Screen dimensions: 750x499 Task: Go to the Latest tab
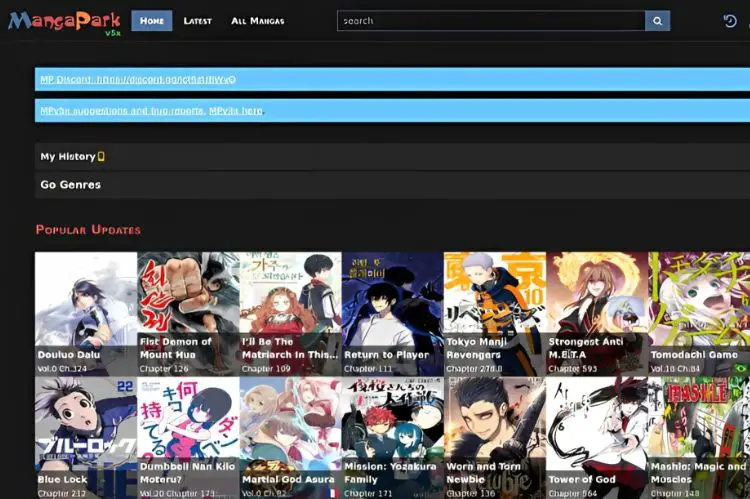(198, 21)
